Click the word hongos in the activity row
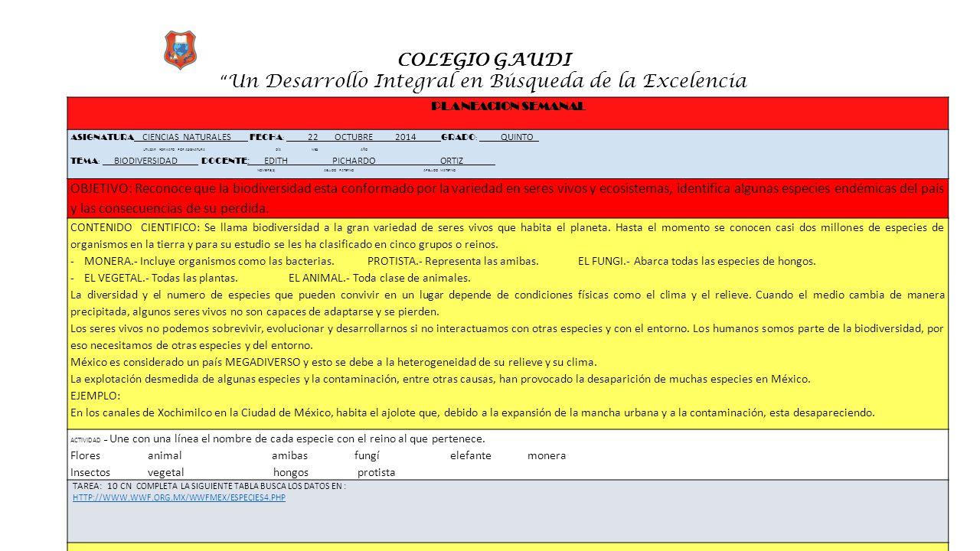Image resolution: width=980 pixels, height=551 pixels. click(x=291, y=472)
